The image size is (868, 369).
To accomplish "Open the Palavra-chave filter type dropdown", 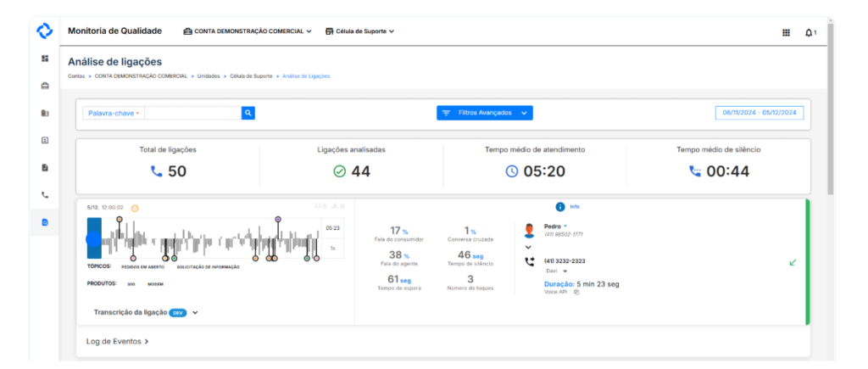I will [114, 113].
